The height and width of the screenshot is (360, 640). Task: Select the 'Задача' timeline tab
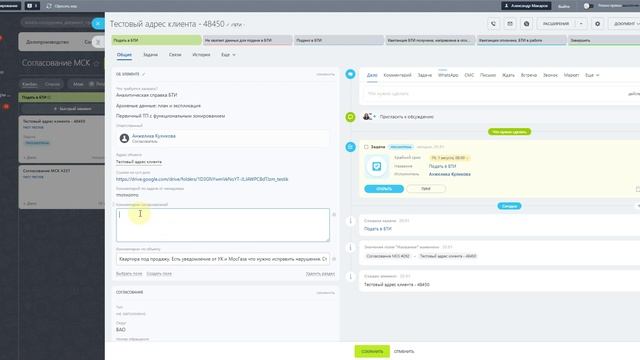coord(424,75)
